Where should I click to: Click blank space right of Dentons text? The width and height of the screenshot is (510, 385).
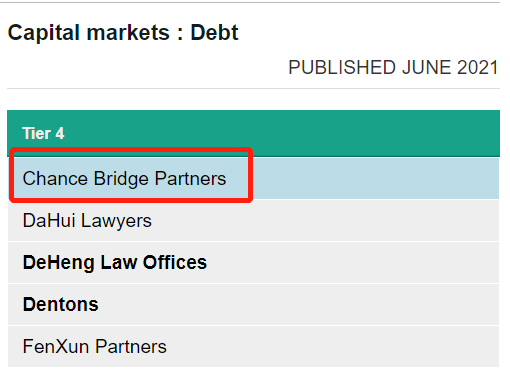pos(300,304)
